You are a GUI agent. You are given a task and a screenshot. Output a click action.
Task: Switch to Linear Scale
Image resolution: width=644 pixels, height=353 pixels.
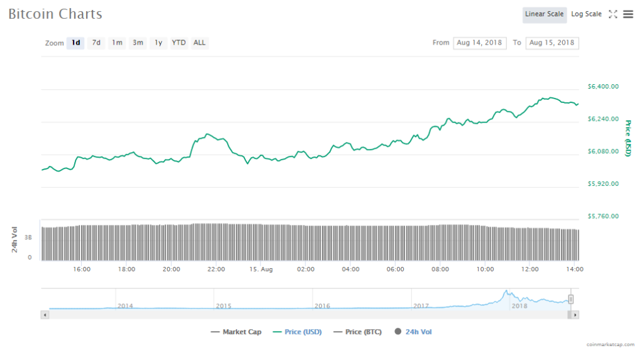click(x=544, y=14)
